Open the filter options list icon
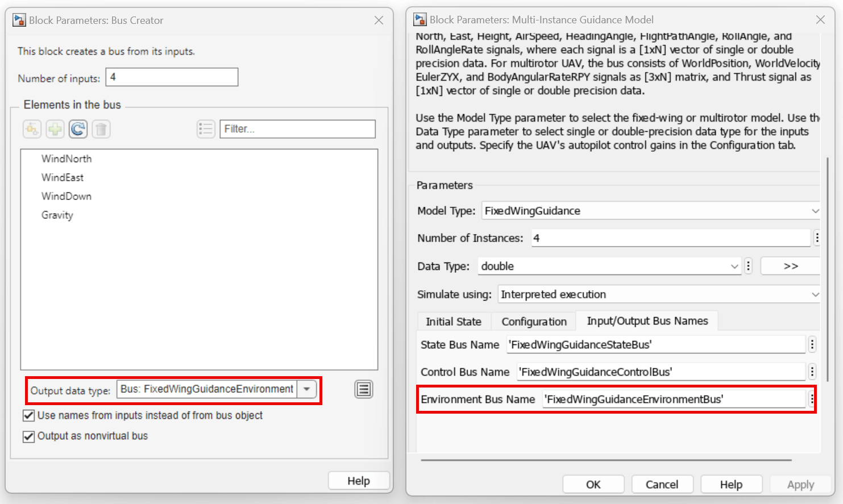This screenshot has height=504, width=843. [206, 129]
